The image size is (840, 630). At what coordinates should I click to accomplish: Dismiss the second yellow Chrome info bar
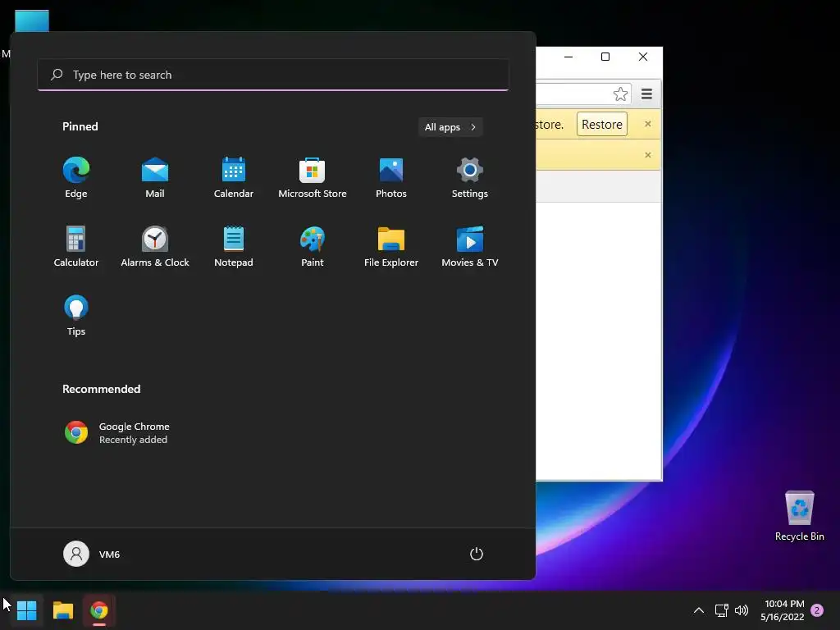point(648,155)
